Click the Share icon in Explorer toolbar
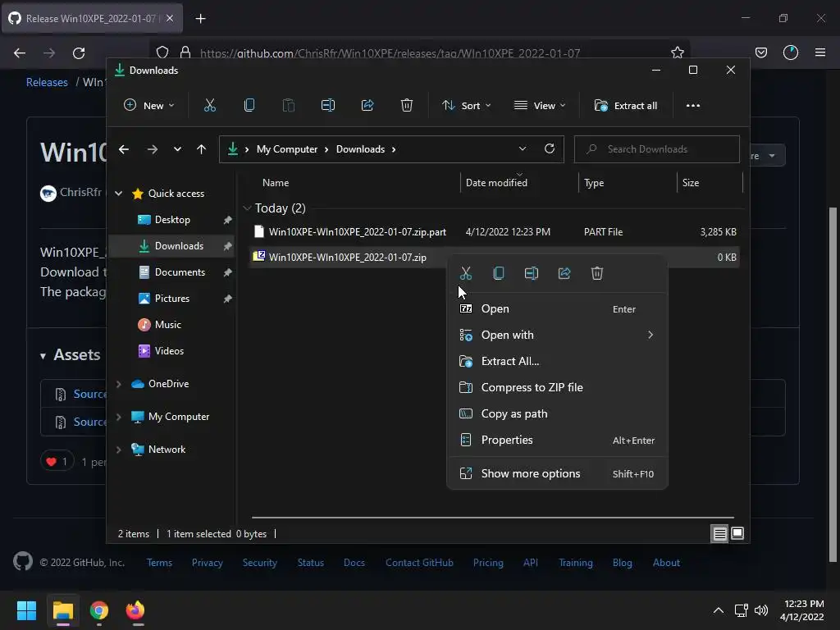Image resolution: width=840 pixels, height=630 pixels. click(x=367, y=106)
